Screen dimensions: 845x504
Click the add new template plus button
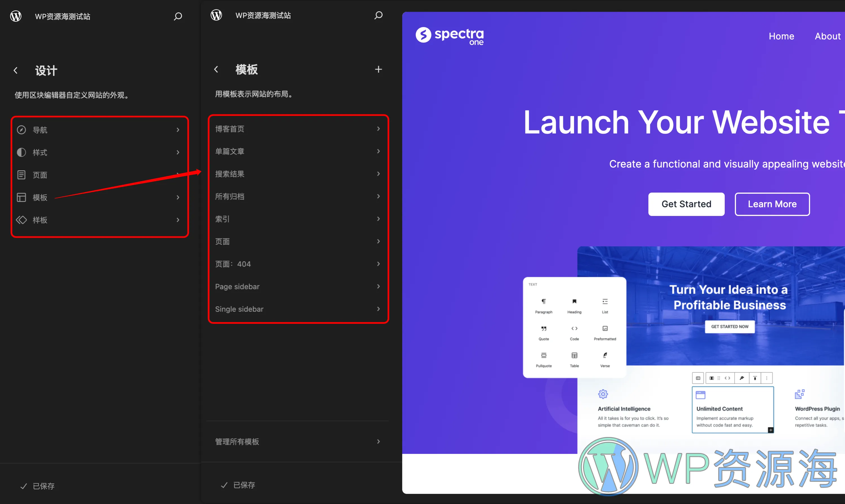[378, 70]
